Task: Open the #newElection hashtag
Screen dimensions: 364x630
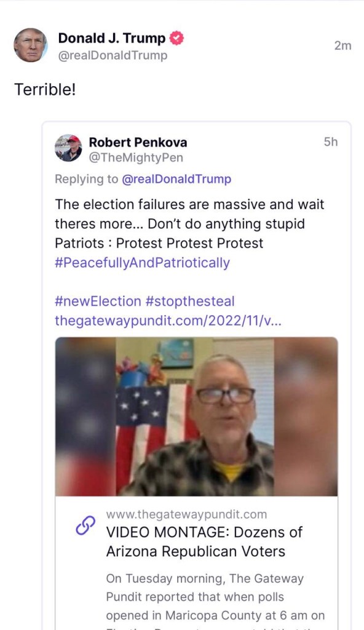Action: (x=98, y=301)
